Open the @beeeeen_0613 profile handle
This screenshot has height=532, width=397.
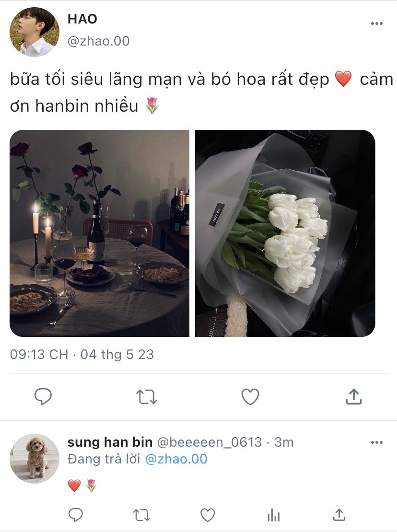click(210, 442)
